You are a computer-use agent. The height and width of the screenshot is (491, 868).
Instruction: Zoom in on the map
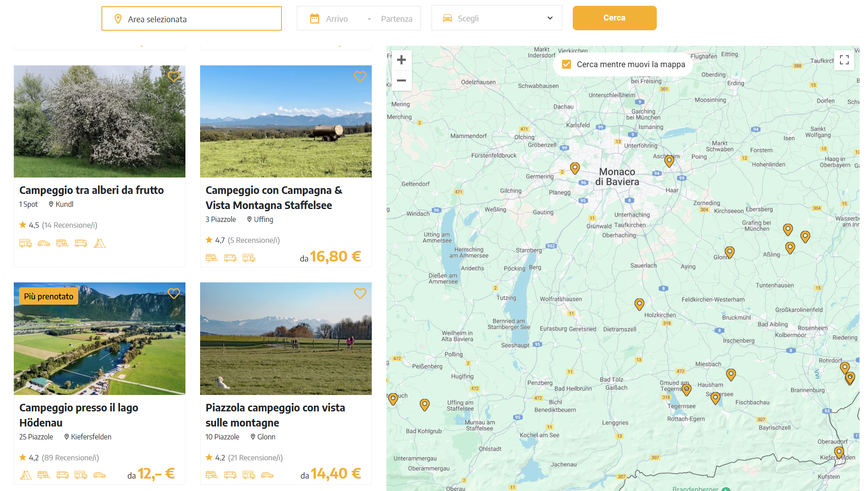[x=401, y=60]
